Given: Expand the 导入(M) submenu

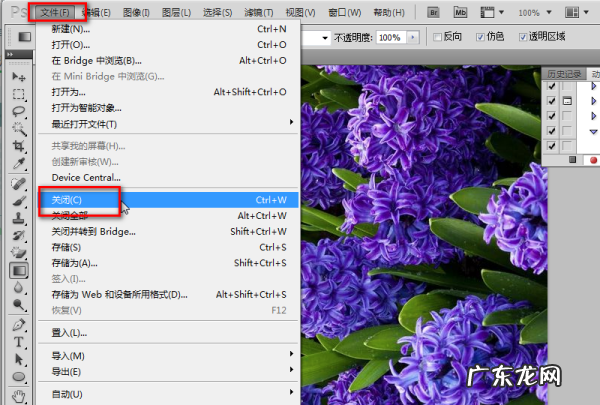Looking at the screenshot, I should pos(291,354).
